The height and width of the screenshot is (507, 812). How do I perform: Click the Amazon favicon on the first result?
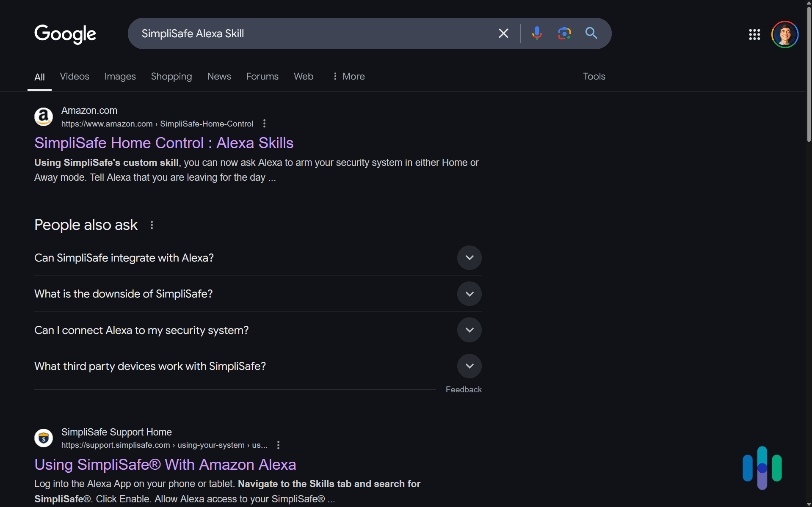(43, 116)
